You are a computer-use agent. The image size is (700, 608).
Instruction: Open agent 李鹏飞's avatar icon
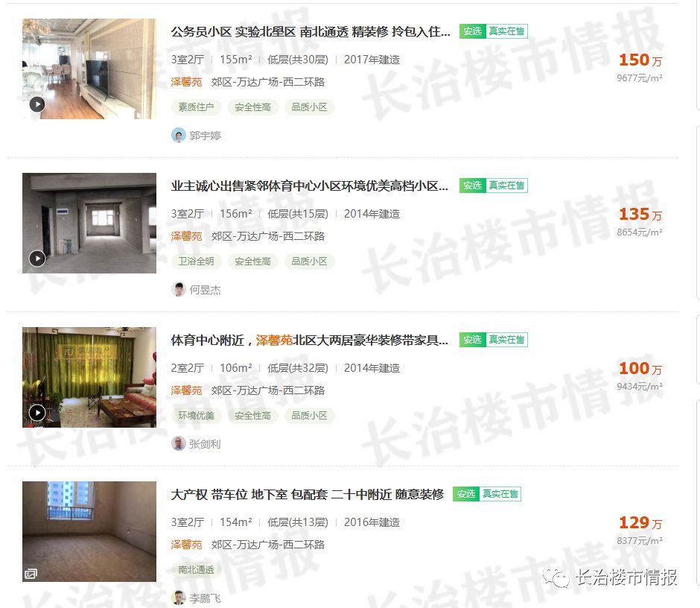coord(179,598)
